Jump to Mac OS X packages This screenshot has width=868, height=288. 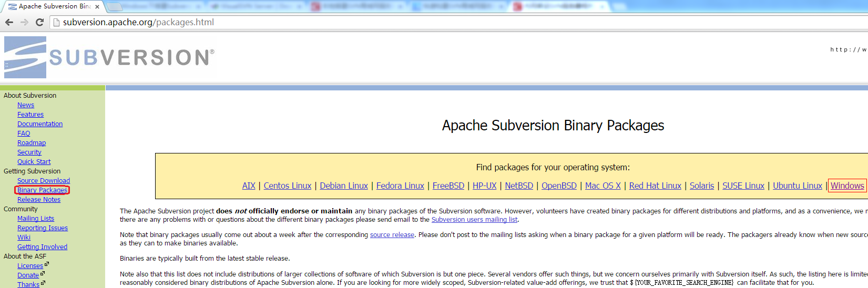[x=603, y=186]
